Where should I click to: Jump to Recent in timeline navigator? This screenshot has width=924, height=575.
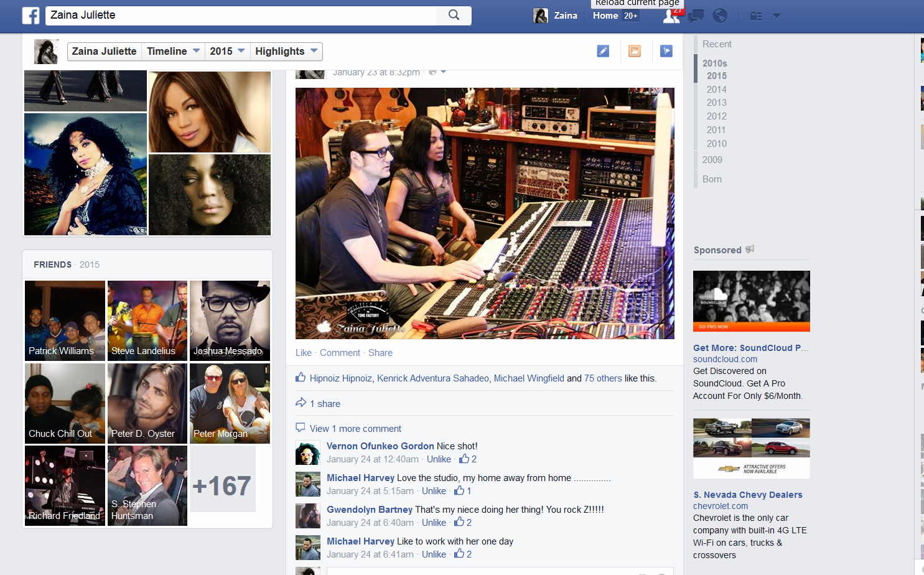click(x=717, y=44)
